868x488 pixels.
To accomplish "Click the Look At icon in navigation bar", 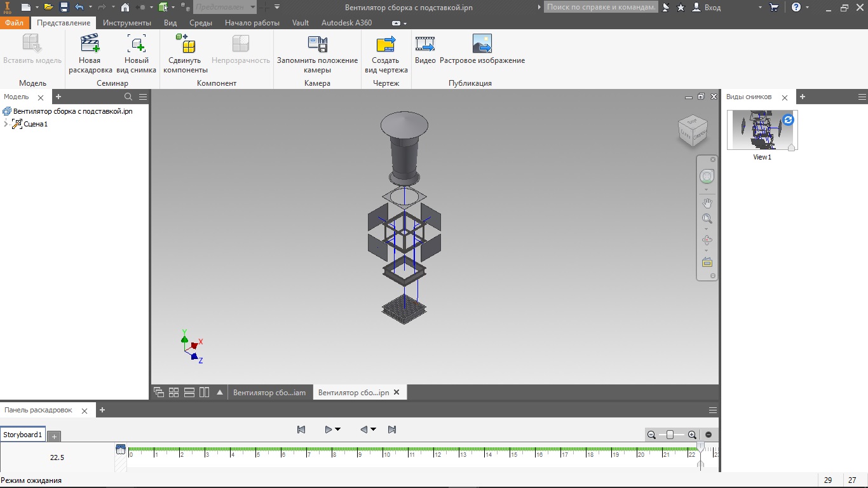I will coord(707,262).
